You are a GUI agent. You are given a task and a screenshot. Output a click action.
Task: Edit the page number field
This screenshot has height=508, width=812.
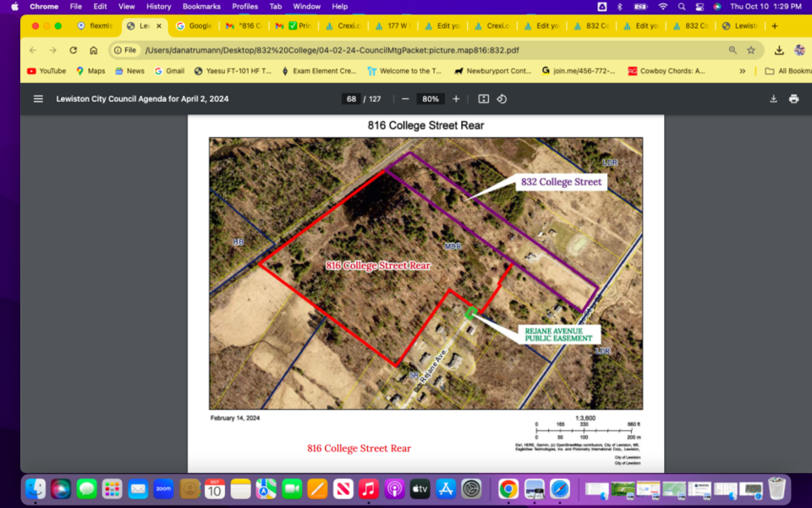coord(351,99)
